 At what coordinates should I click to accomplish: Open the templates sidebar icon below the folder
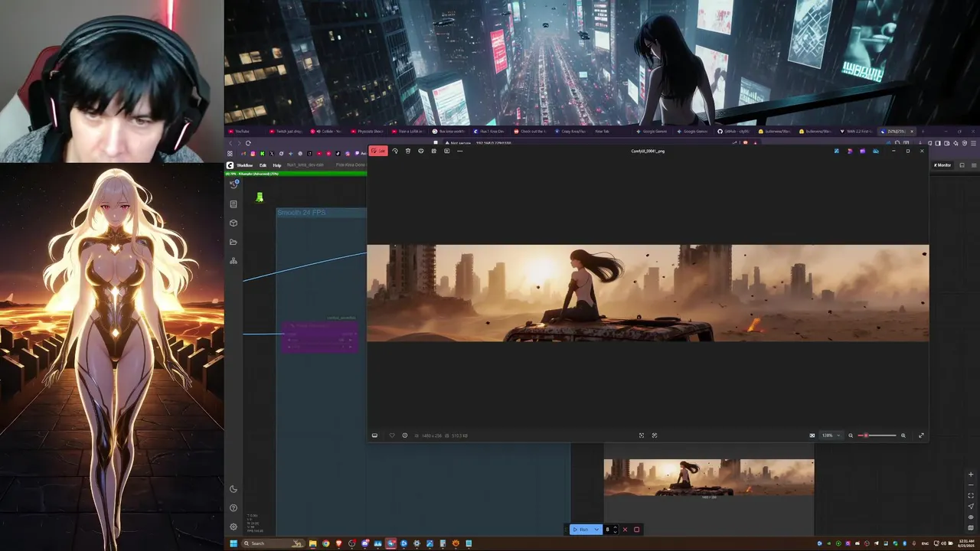click(x=234, y=261)
